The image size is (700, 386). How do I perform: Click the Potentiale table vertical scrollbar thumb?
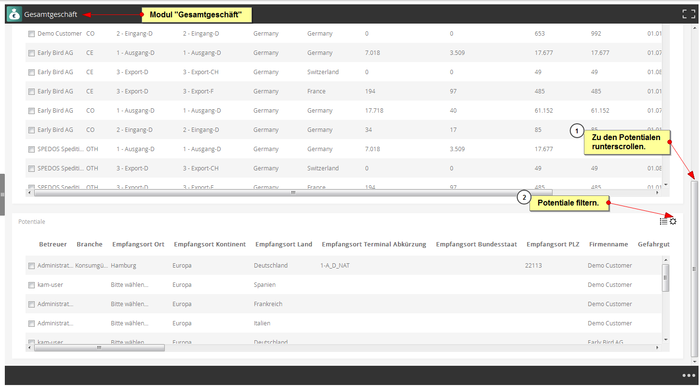point(665,278)
